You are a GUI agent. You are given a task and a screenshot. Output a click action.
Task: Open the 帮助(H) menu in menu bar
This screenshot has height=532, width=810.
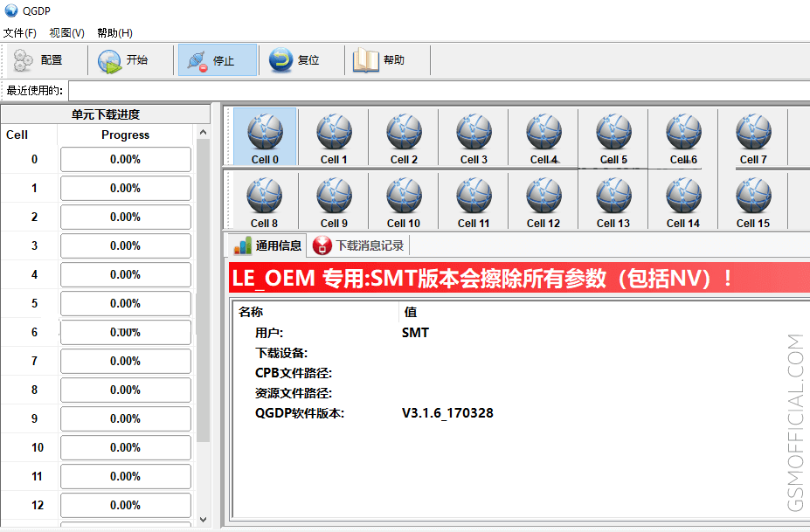click(x=114, y=33)
